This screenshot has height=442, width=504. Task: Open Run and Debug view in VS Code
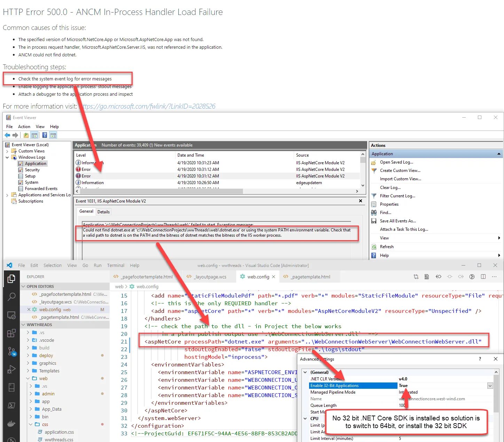(x=11, y=369)
